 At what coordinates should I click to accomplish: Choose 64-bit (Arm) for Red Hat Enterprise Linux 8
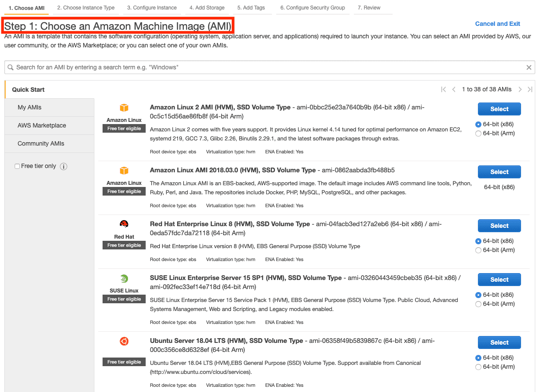(478, 250)
